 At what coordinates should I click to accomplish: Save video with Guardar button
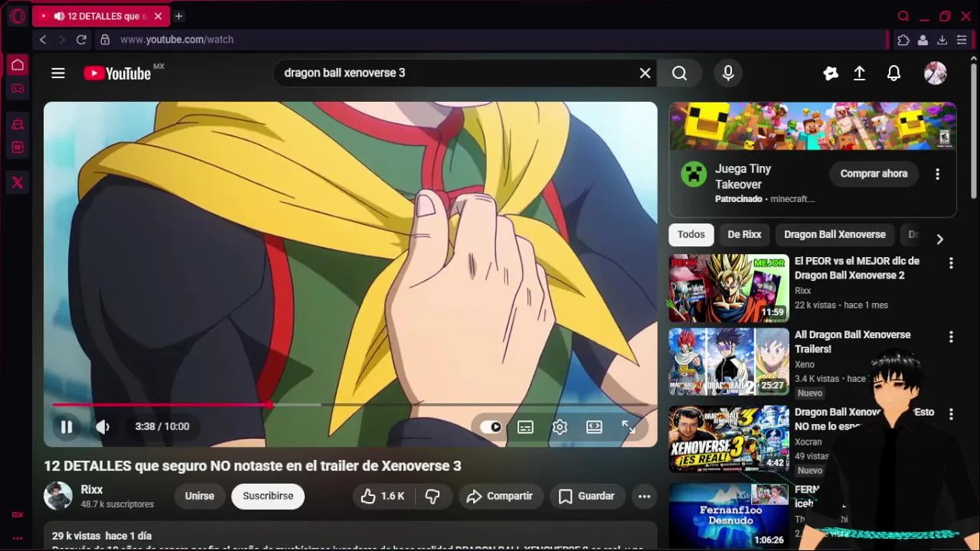pos(587,496)
